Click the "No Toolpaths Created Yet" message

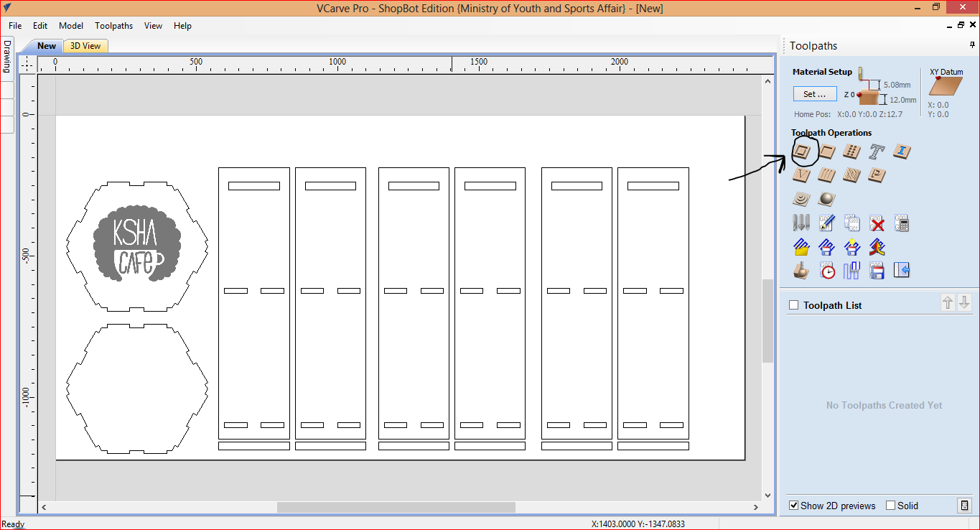tap(884, 405)
